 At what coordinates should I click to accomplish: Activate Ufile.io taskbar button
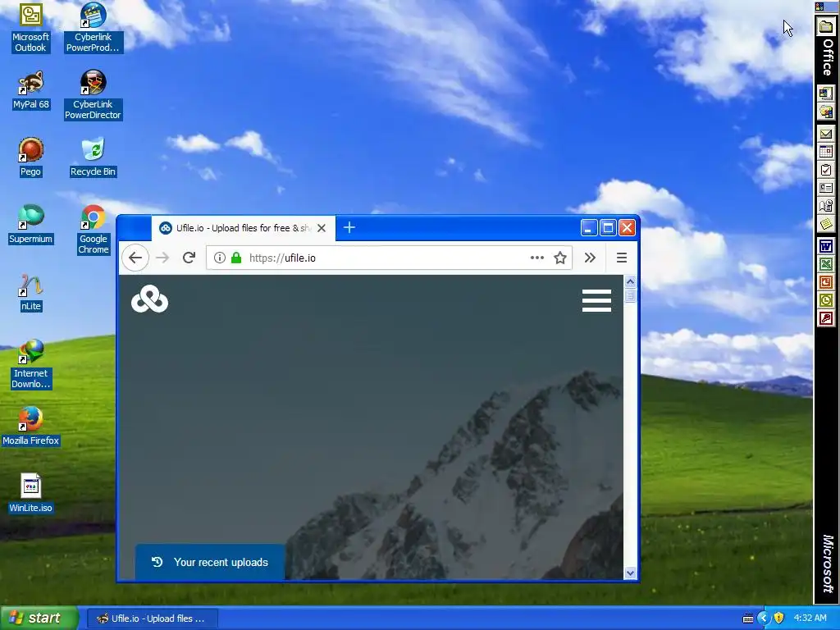point(152,619)
